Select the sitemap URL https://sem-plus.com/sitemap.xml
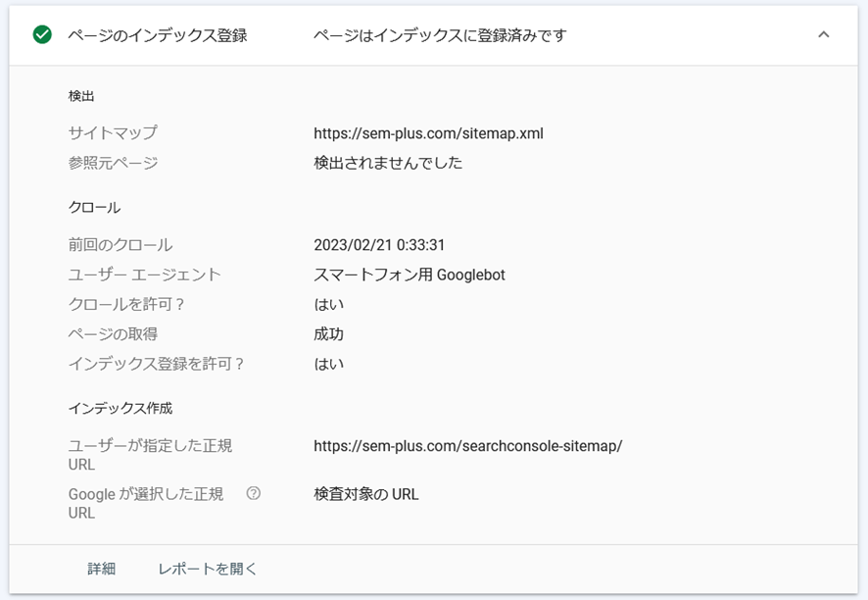 [428, 133]
